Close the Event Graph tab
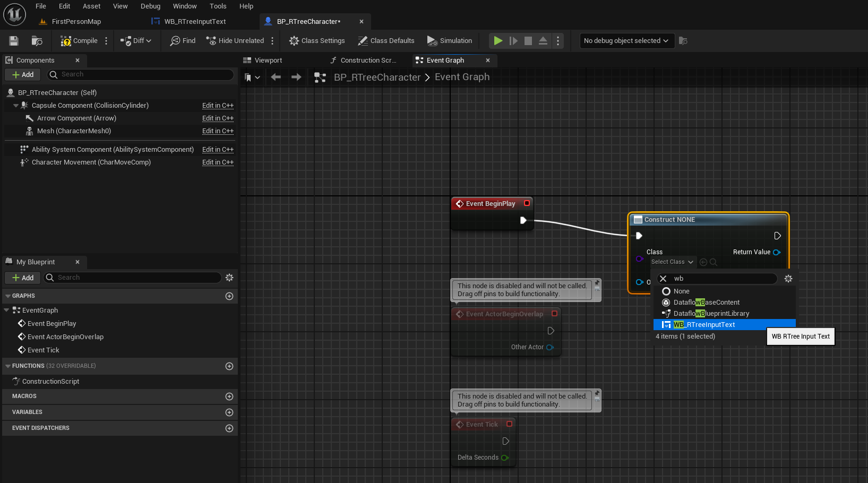This screenshot has height=483, width=868. 488,61
